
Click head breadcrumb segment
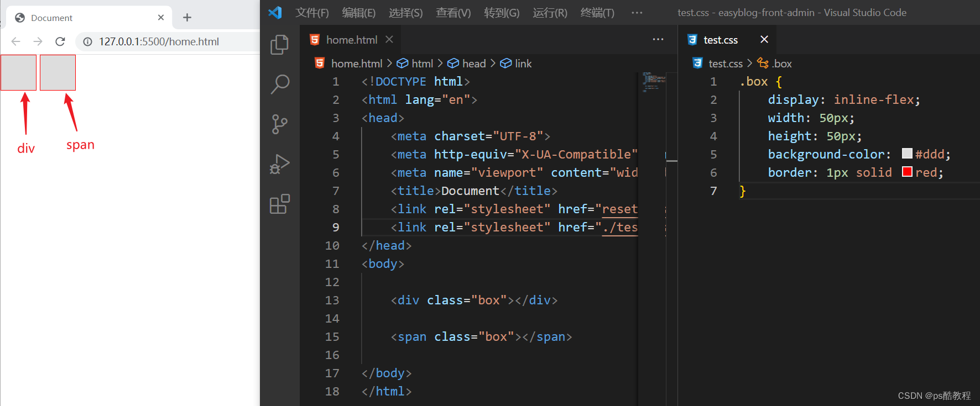point(474,64)
